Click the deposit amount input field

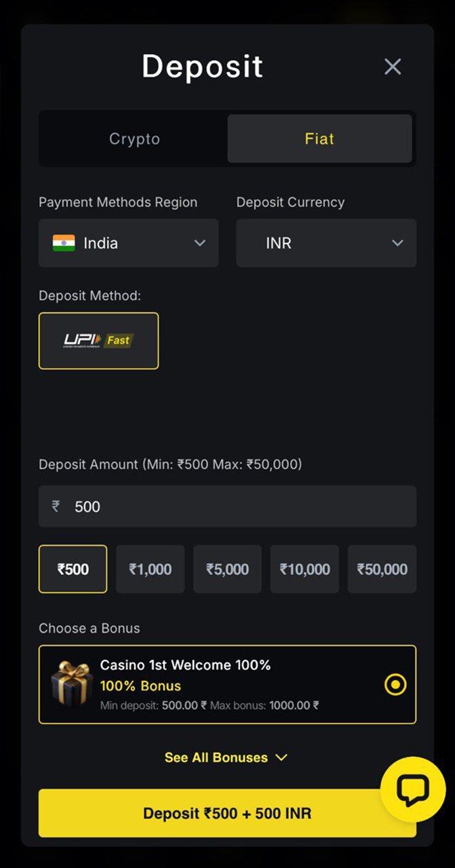pos(227,506)
